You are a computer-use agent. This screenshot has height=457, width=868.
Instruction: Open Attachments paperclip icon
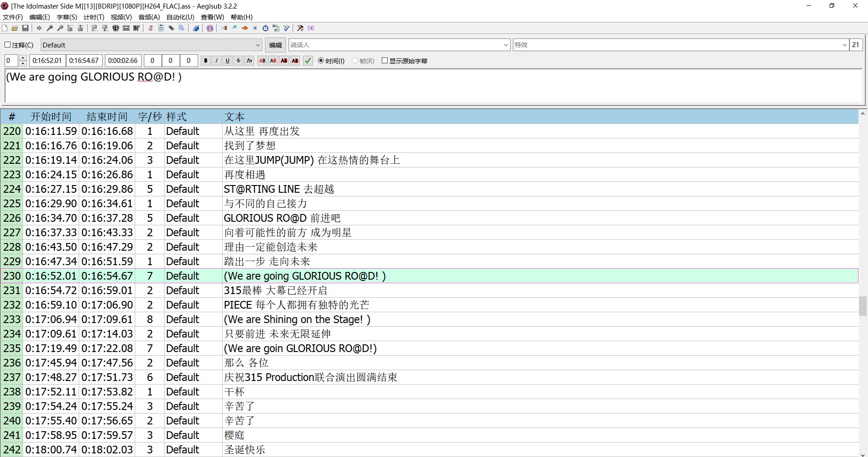click(171, 28)
